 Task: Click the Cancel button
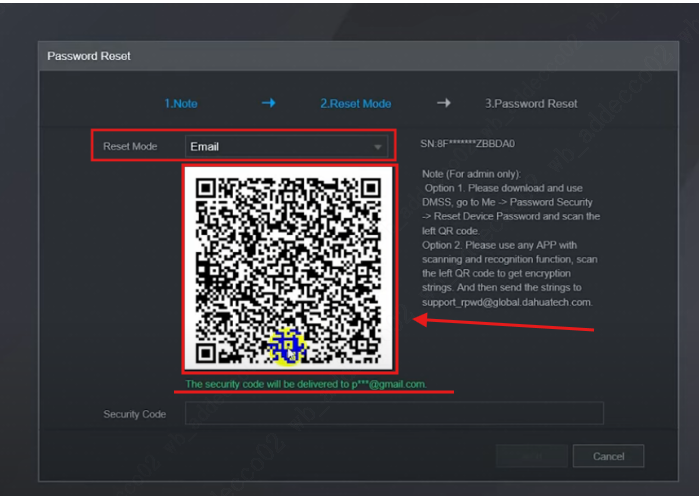pos(608,456)
